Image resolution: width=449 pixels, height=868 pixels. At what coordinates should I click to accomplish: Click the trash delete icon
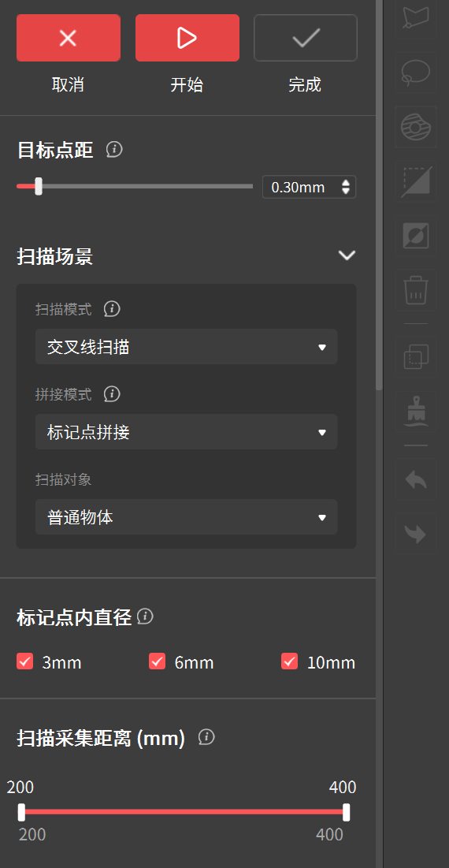point(416,290)
